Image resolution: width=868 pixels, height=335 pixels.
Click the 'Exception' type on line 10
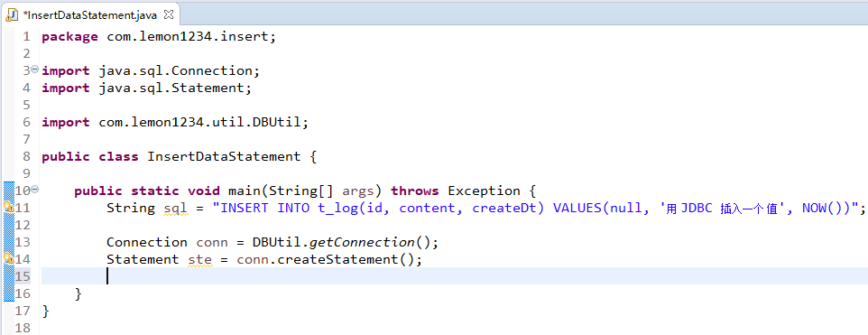click(x=484, y=191)
